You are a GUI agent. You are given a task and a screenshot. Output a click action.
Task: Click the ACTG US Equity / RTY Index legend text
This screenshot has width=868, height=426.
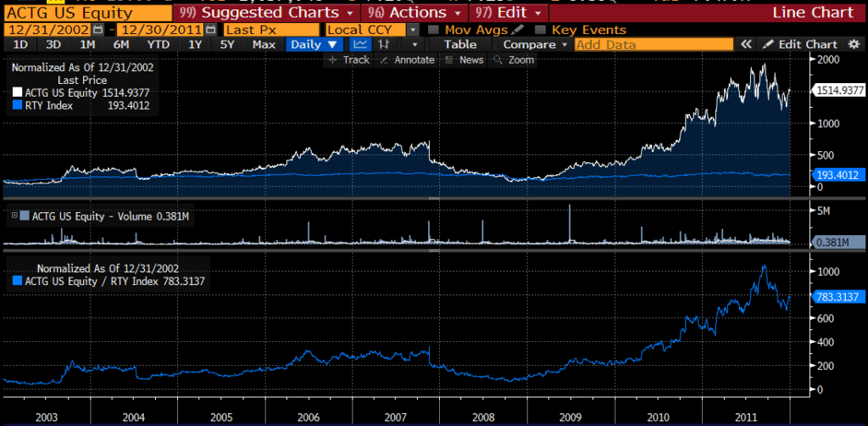point(92,282)
